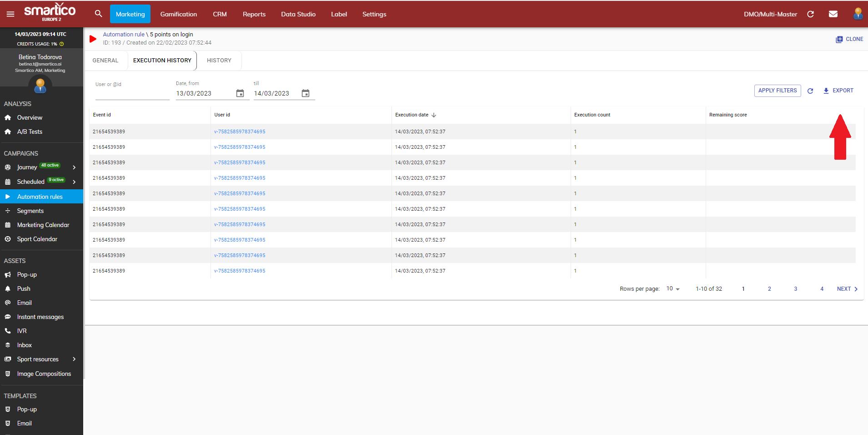The height and width of the screenshot is (435, 868).
Task: Expand the Scheduled submenu chevron
Action: click(74, 182)
